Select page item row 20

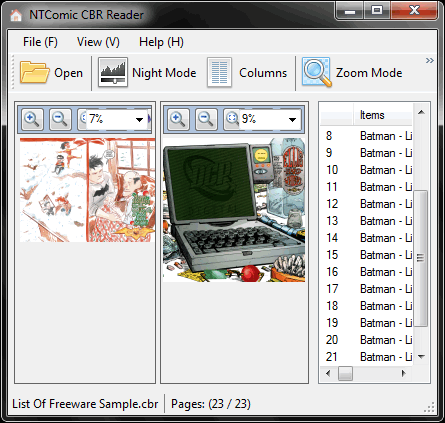pyautogui.click(x=366, y=340)
